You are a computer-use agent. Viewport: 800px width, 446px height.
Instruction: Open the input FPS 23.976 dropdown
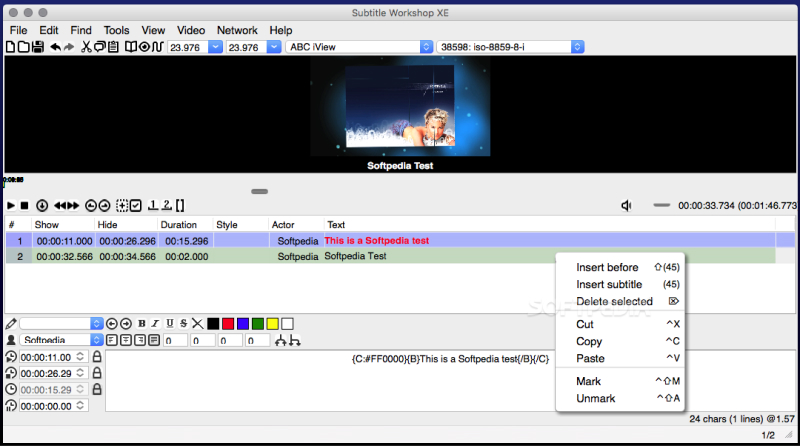click(x=215, y=47)
